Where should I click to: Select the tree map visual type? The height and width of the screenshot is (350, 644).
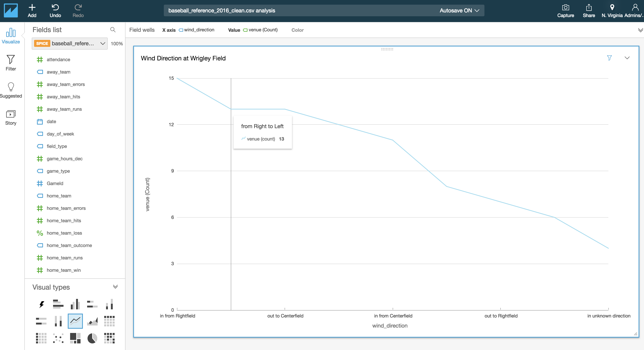tap(75, 338)
